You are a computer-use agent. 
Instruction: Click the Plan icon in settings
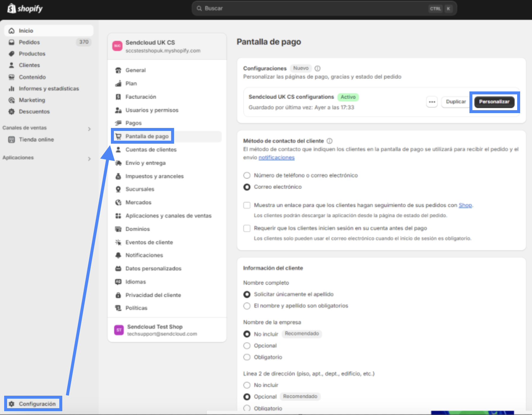pyautogui.click(x=118, y=83)
